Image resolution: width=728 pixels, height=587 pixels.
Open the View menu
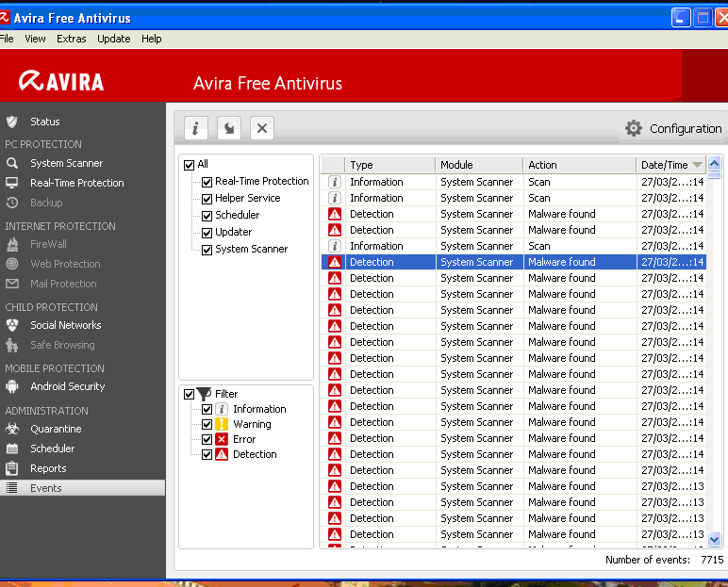coord(35,39)
